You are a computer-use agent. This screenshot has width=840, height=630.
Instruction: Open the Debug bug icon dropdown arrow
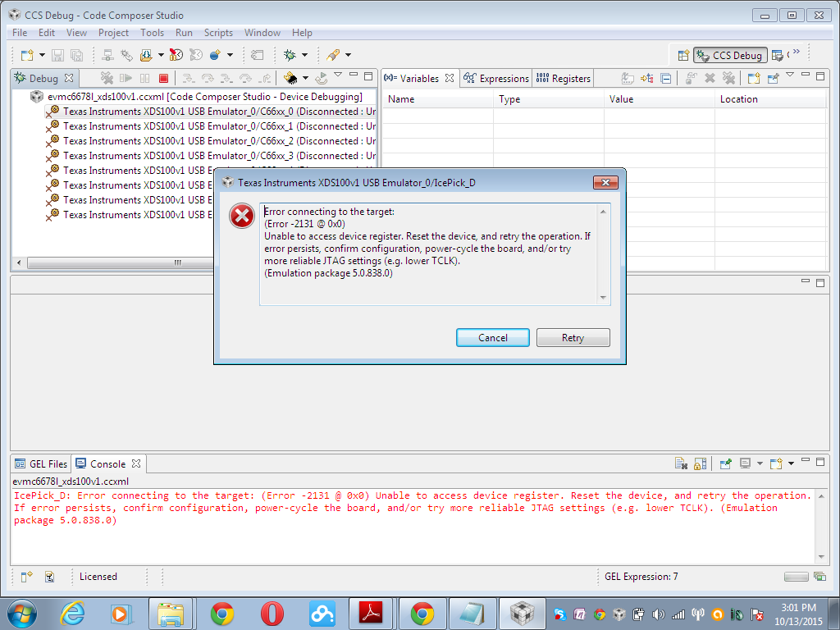click(304, 55)
